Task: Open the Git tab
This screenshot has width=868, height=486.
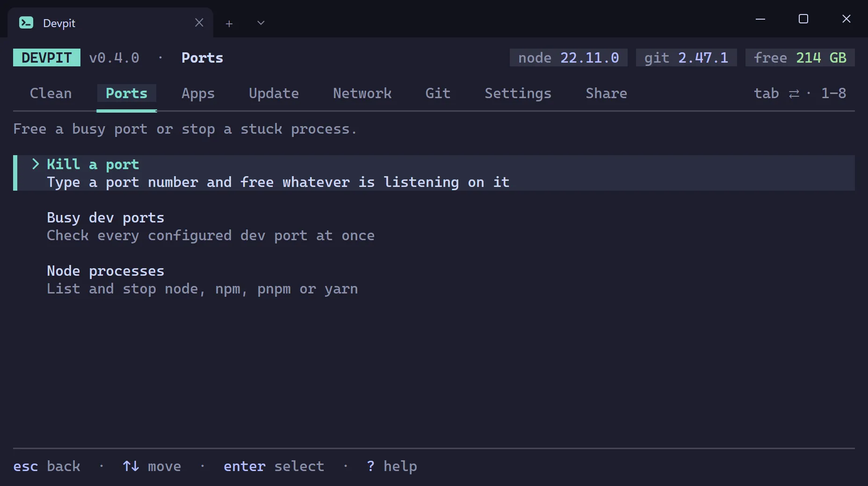Action: tap(438, 93)
